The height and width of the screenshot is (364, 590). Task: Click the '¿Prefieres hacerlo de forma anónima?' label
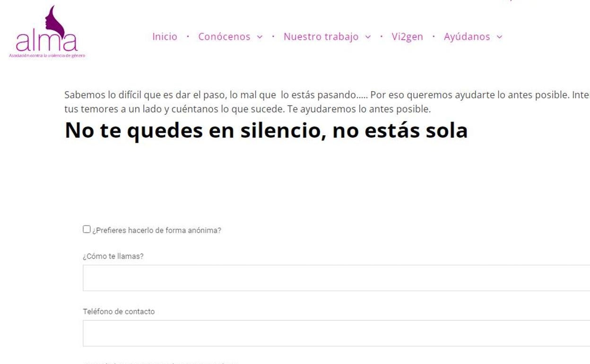(156, 231)
